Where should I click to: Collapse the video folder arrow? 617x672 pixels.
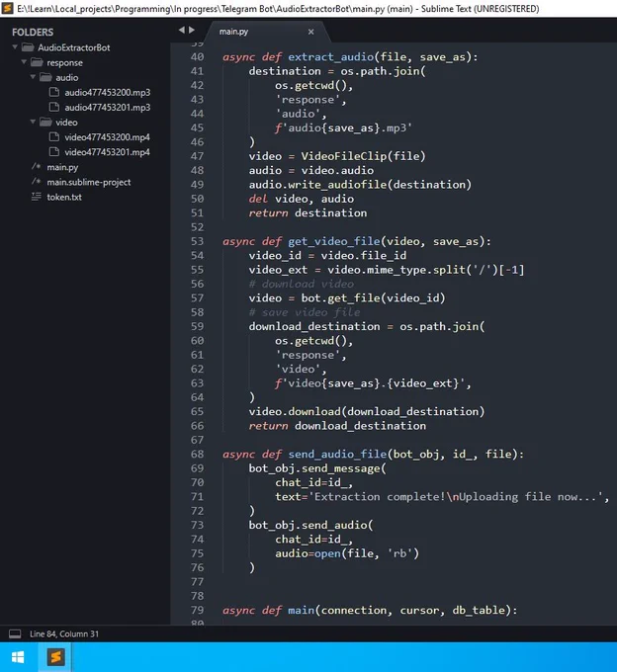[x=33, y=123]
